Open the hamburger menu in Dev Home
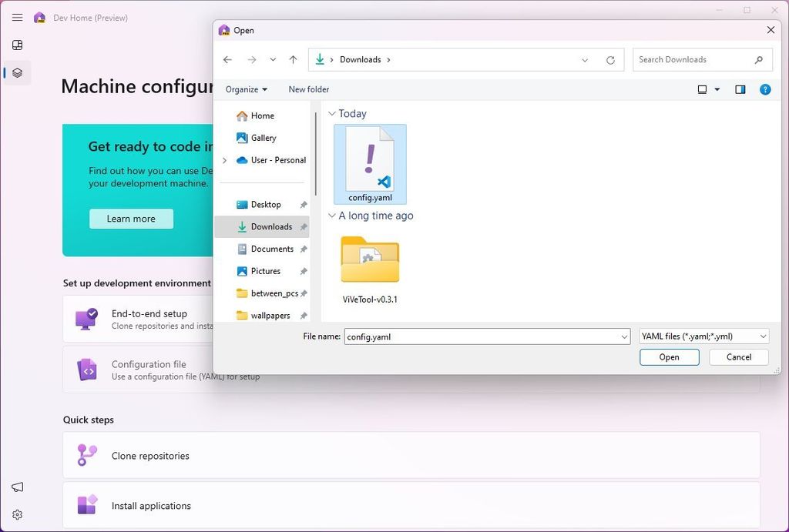Image resolution: width=789 pixels, height=532 pixels. 17,17
